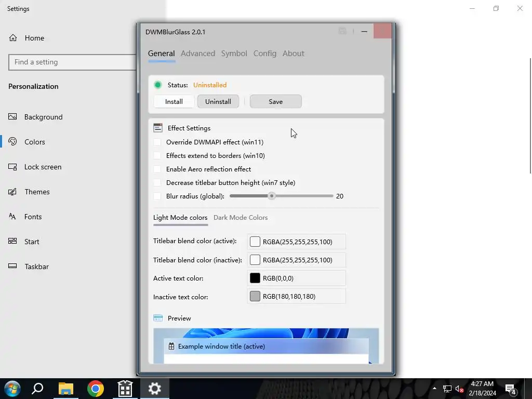Open the Symbol tab

234,54
